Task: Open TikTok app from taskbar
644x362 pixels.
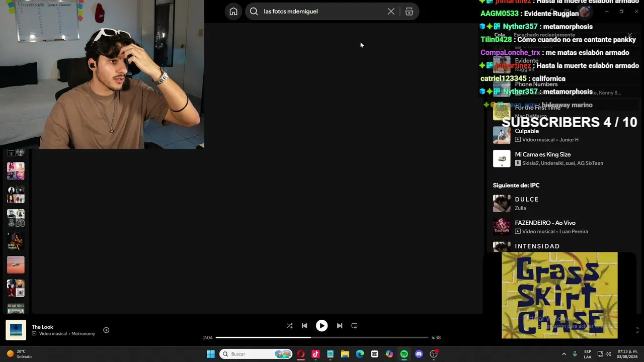Action: point(315,354)
